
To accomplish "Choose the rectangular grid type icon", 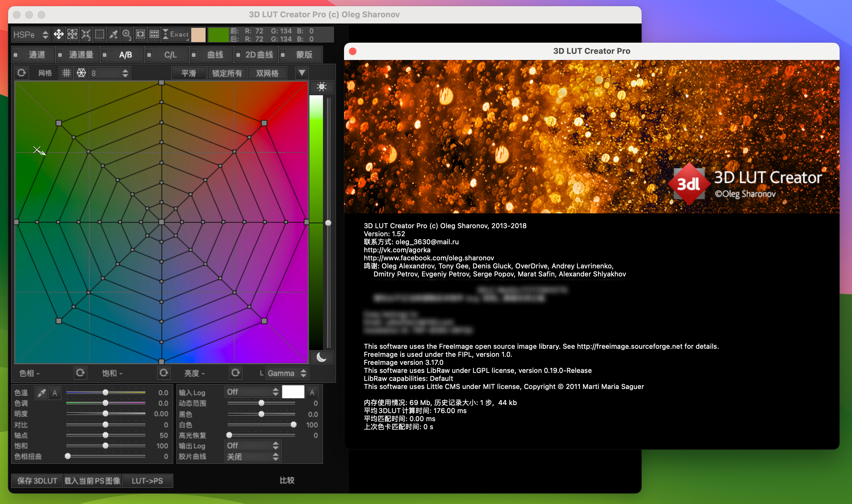I will tap(66, 73).
